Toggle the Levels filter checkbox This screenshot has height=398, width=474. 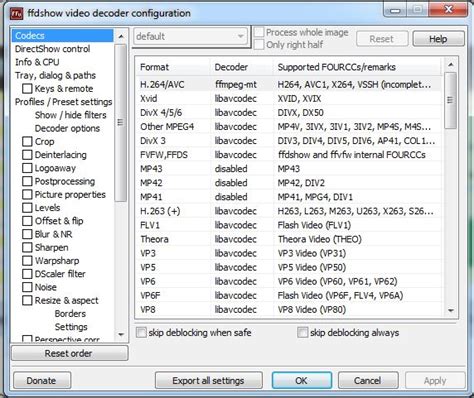pos(27,208)
